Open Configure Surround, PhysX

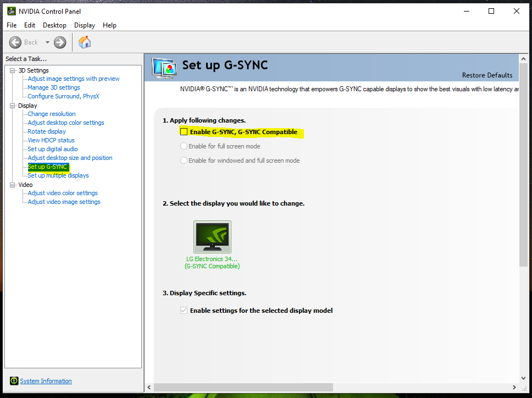click(63, 96)
